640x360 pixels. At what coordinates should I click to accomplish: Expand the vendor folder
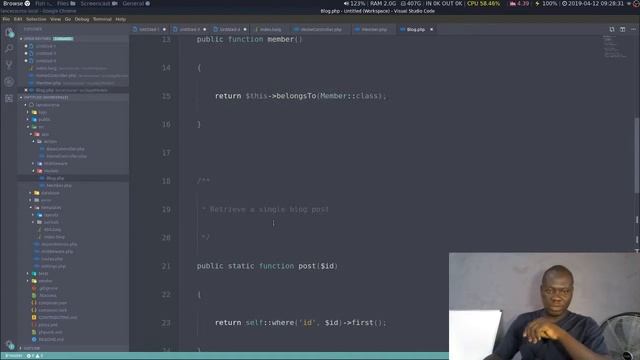pyautogui.click(x=45, y=281)
